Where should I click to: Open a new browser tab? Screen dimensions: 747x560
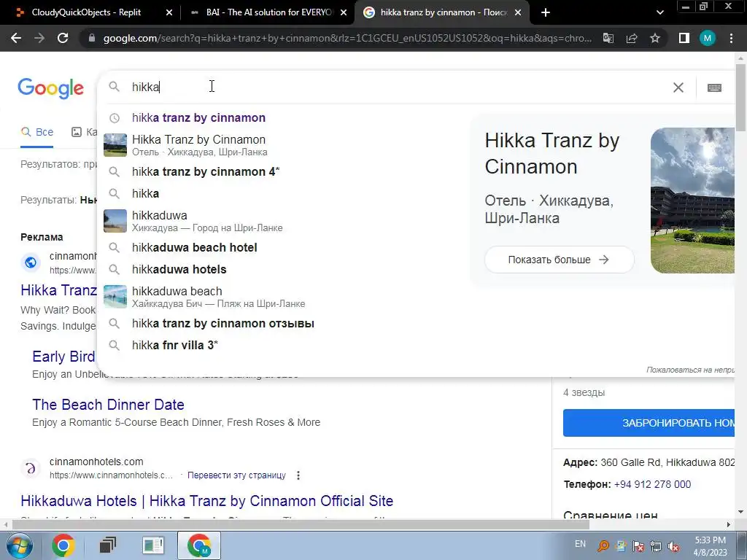(546, 12)
